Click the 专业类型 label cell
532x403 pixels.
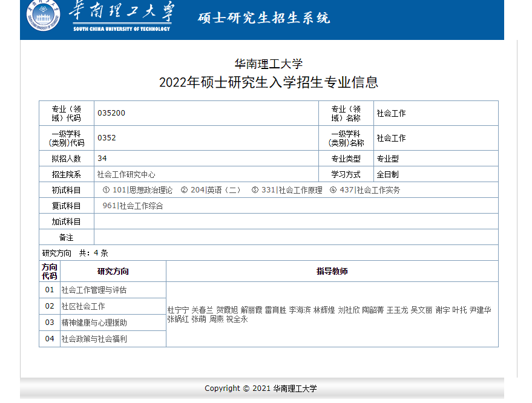pos(346,159)
